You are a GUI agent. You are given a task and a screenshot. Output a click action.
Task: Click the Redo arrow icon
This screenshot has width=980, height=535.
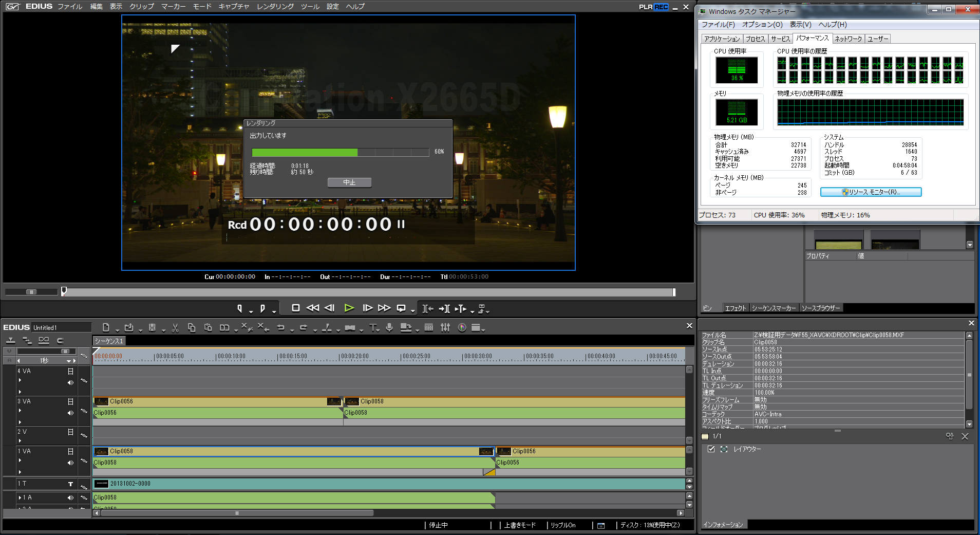click(x=304, y=327)
